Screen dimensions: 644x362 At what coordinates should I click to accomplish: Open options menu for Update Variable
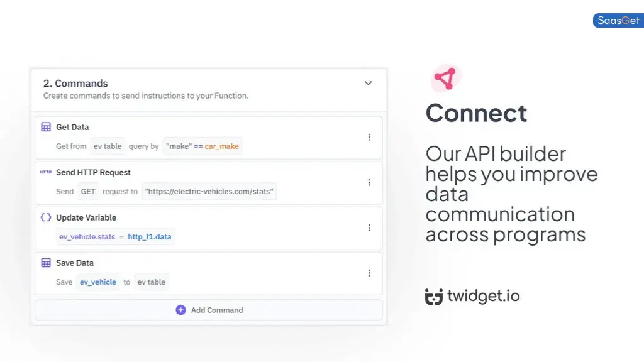point(369,228)
